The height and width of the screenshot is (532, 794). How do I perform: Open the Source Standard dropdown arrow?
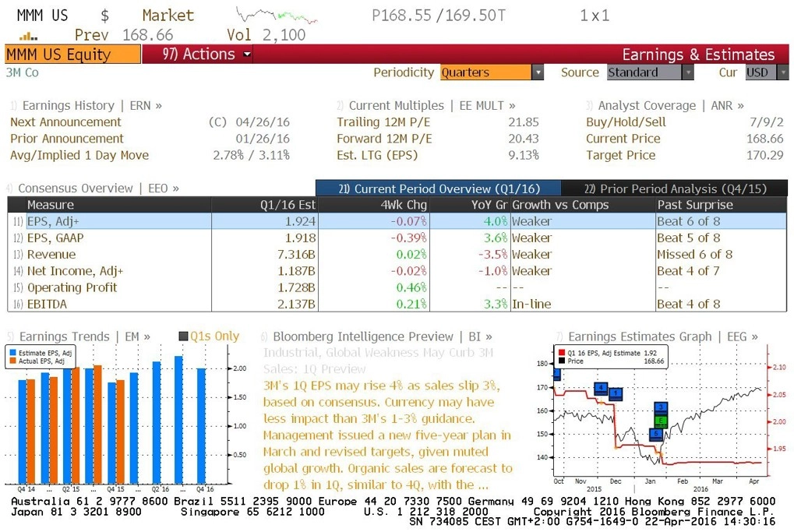[688, 72]
